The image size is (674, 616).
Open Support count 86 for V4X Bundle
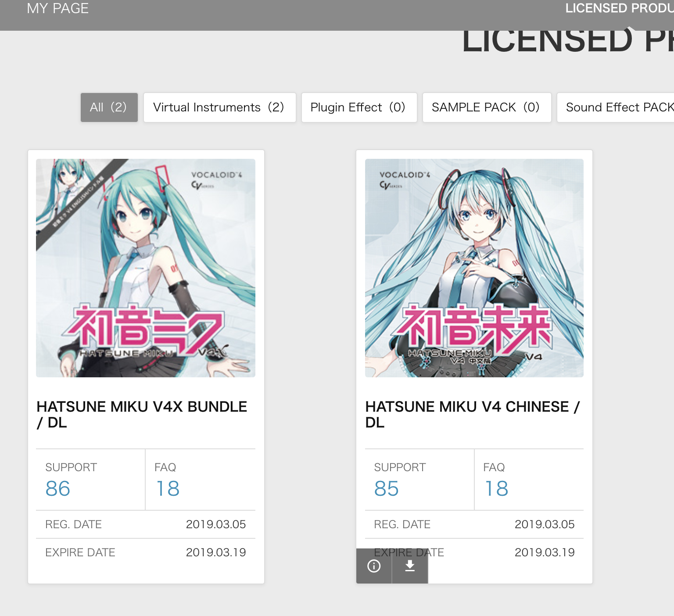(x=58, y=489)
